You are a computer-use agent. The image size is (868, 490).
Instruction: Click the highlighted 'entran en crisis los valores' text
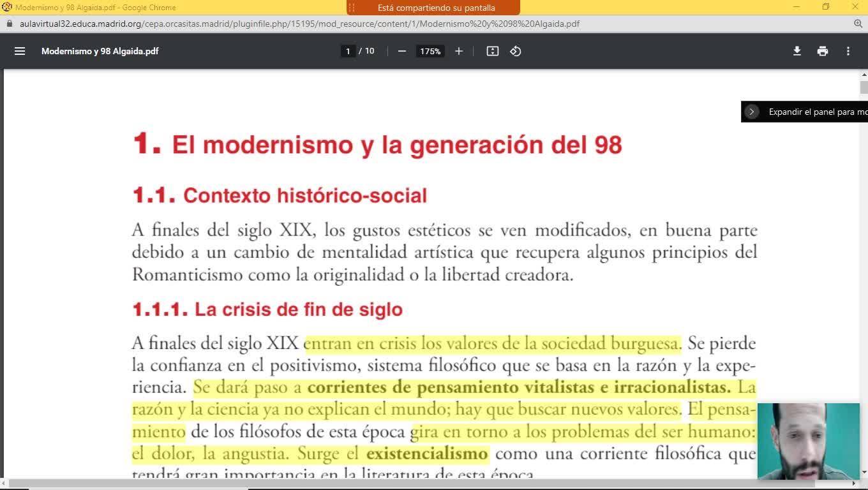click(492, 343)
